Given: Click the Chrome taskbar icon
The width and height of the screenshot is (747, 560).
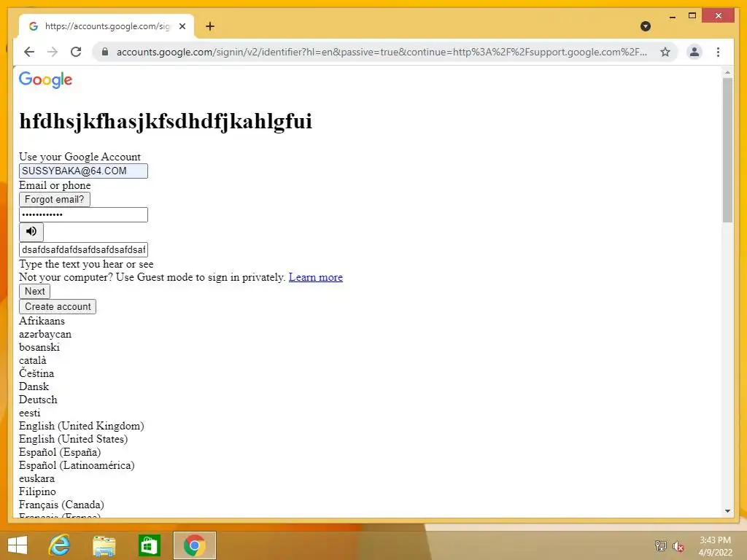Looking at the screenshot, I should point(194,545).
